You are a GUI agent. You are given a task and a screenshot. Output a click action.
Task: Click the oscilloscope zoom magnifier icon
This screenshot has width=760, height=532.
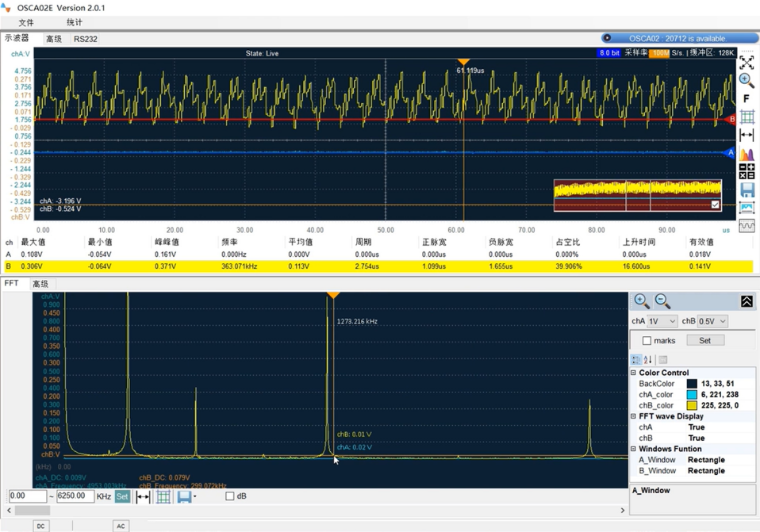(747, 80)
